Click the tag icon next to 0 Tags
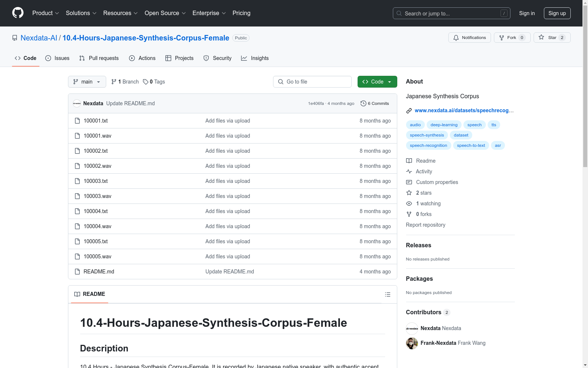Image resolution: width=588 pixels, height=368 pixels. (x=146, y=82)
